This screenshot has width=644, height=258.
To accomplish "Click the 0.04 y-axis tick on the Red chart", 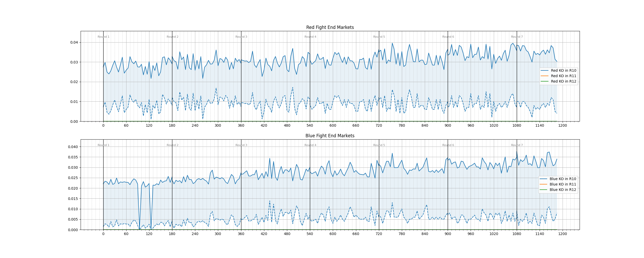I will point(74,43).
